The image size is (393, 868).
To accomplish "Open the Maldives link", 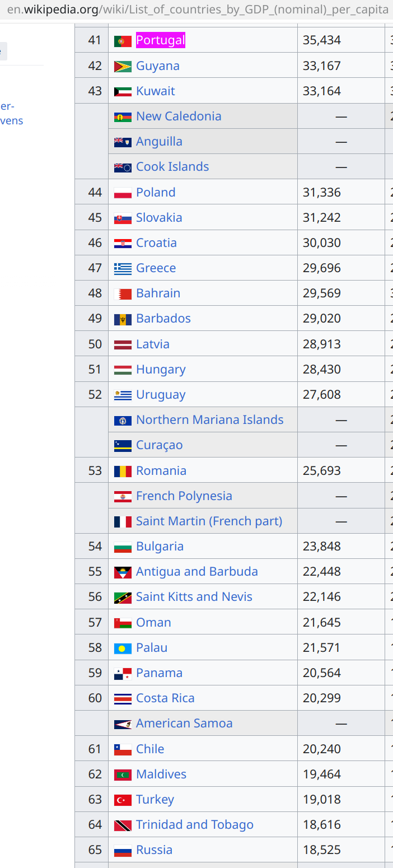I will click(161, 774).
